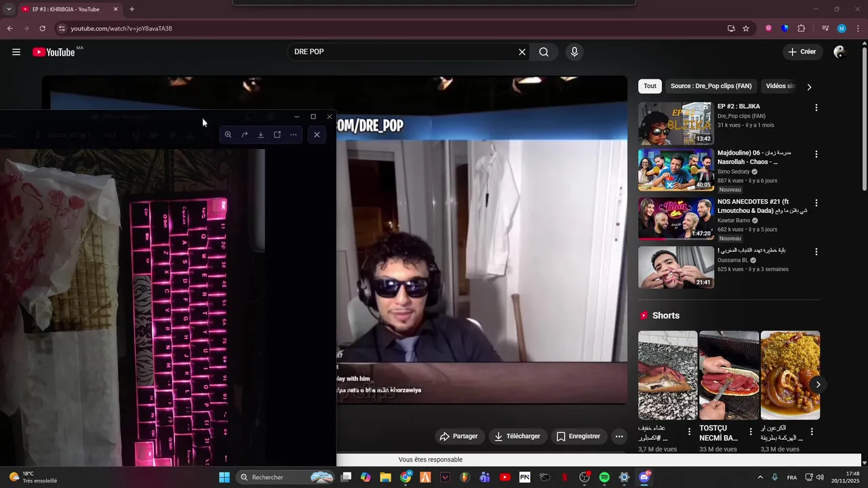Click the YouTube page vertical scrollbar
This screenshot has width=868, height=488.
coord(864,119)
